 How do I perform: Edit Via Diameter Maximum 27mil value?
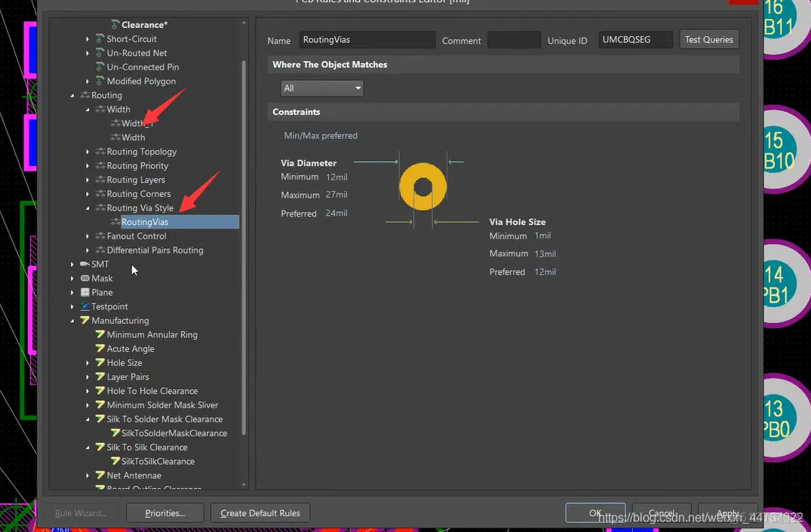tap(336, 195)
